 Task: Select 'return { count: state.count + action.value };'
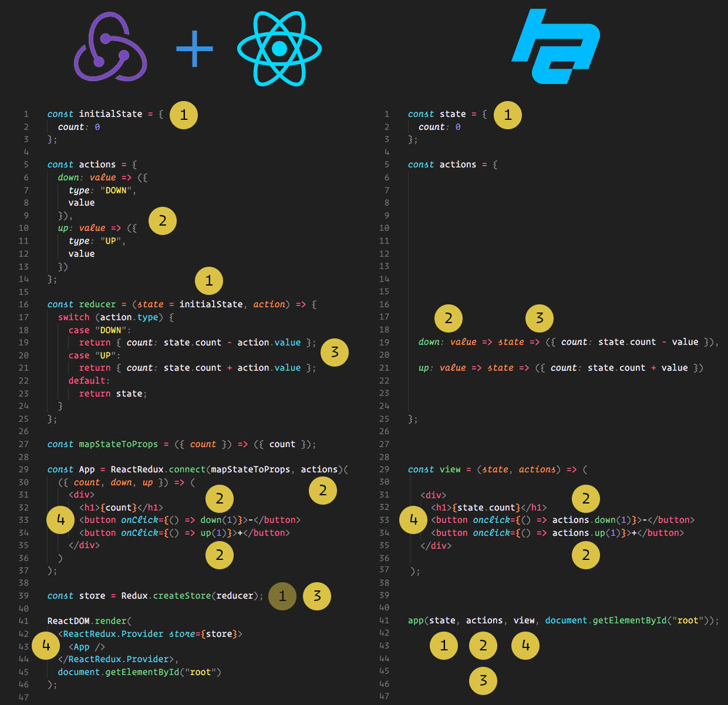pos(197,368)
